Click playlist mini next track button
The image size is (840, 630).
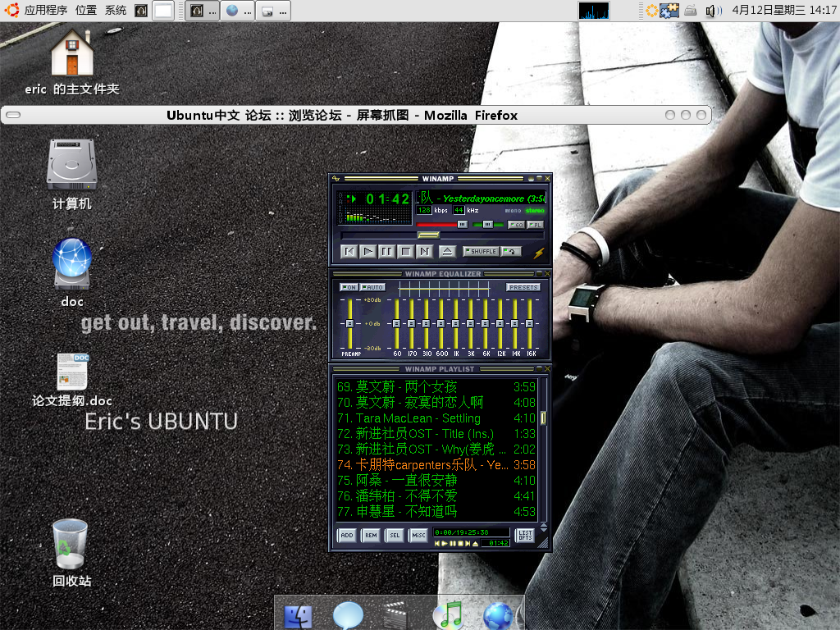click(468, 543)
